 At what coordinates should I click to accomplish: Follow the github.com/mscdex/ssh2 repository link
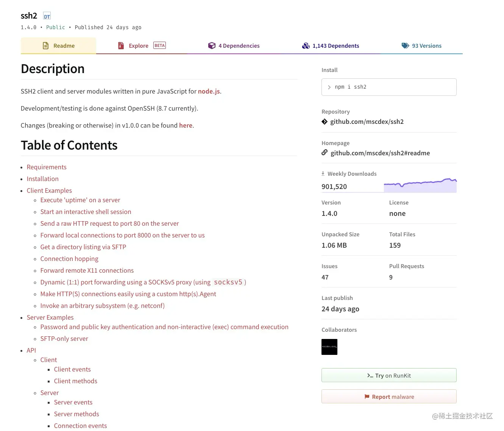[x=367, y=122]
